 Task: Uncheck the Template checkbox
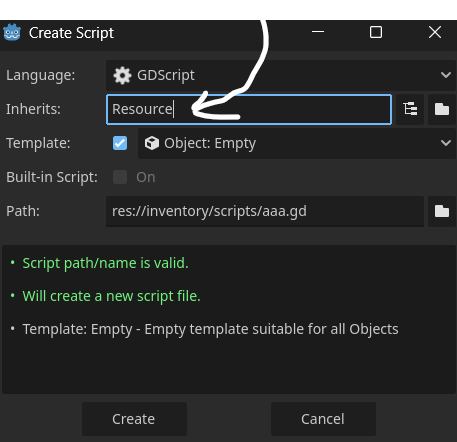[x=120, y=143]
